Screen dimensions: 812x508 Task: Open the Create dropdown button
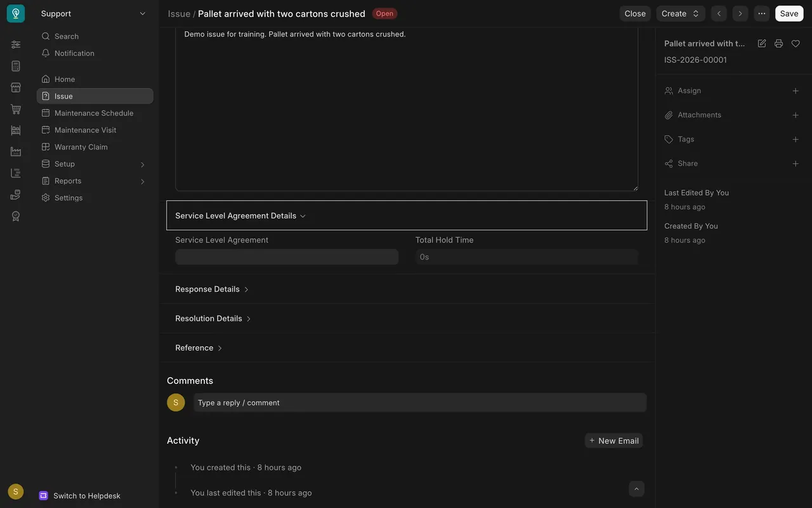pos(681,13)
